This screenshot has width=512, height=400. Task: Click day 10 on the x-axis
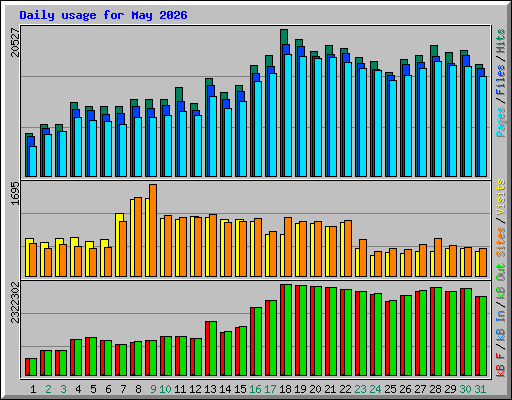(165, 389)
